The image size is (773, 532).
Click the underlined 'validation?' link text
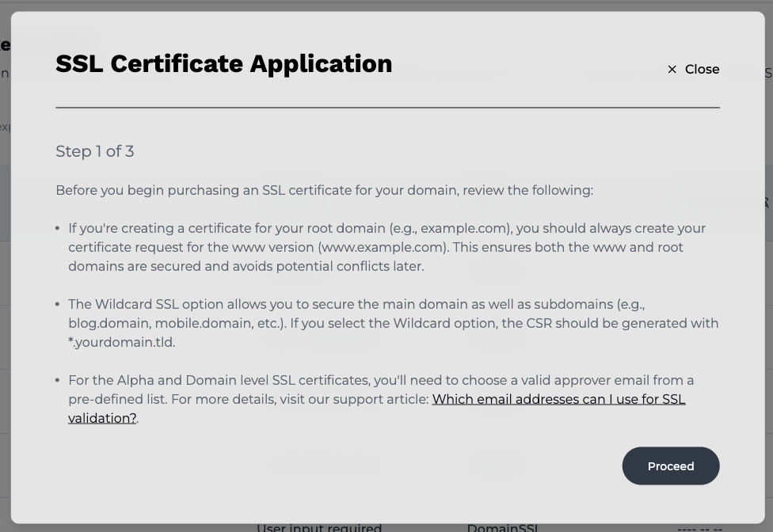102,418
